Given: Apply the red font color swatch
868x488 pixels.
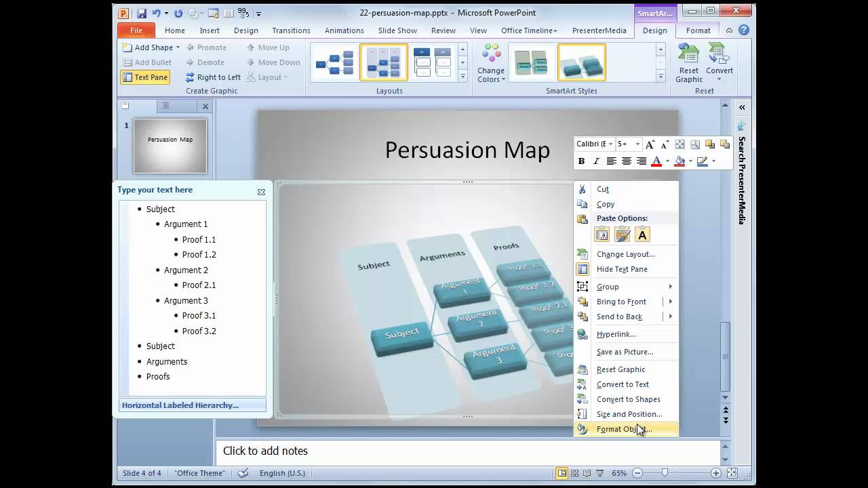Looking at the screenshot, I should click(656, 161).
